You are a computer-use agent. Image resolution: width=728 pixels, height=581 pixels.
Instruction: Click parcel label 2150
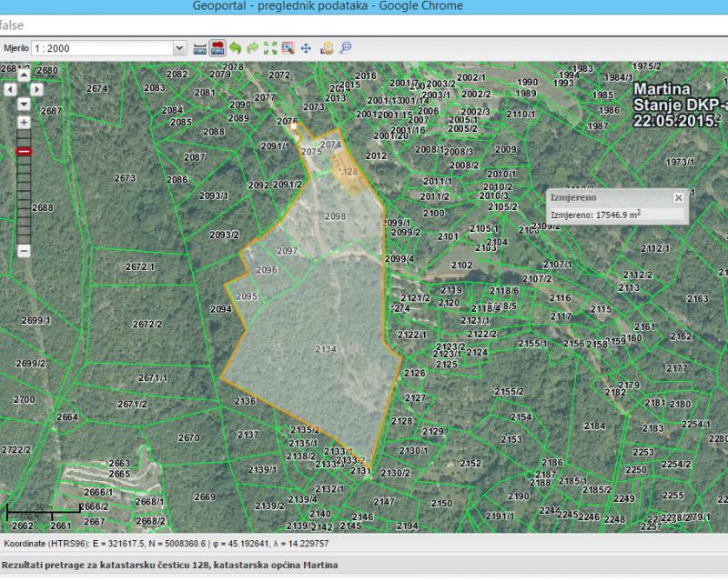pyautogui.click(x=441, y=503)
